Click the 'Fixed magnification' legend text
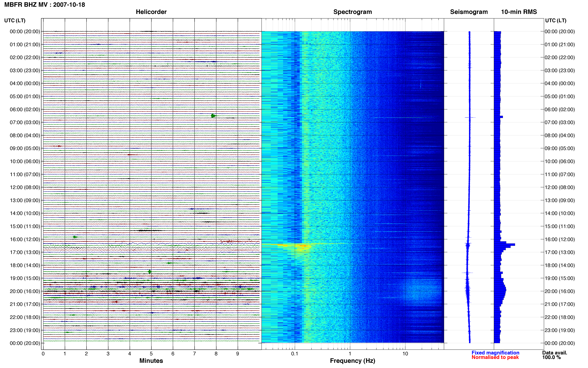This screenshot has width=588, height=368. pos(495,353)
